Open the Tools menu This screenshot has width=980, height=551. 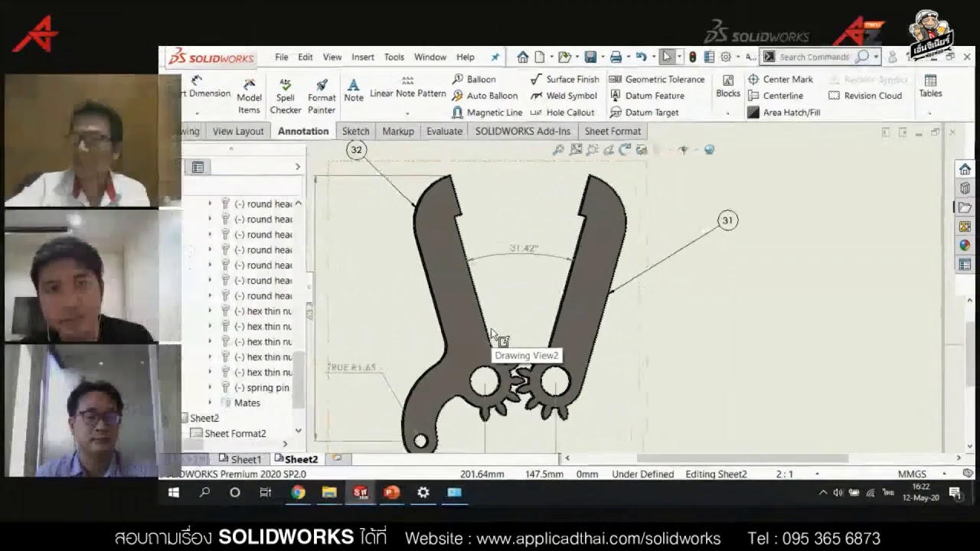click(394, 57)
